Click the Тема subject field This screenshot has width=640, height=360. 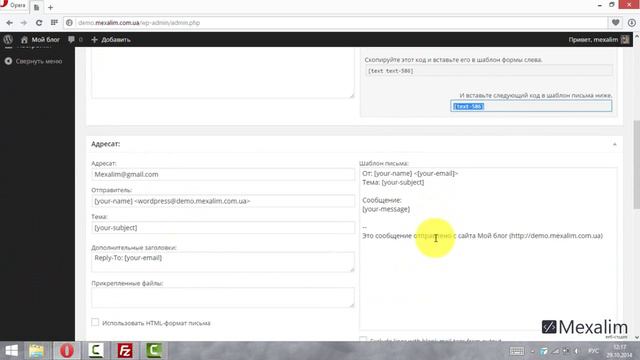tap(223, 228)
